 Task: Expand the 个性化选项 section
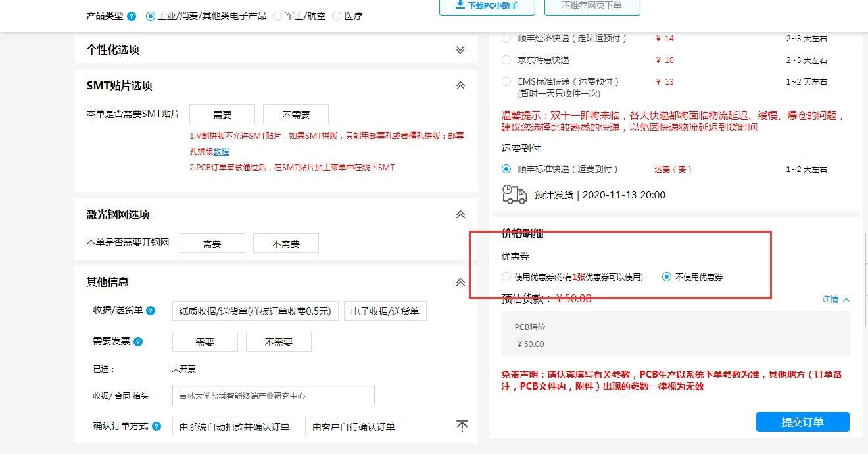[460, 50]
